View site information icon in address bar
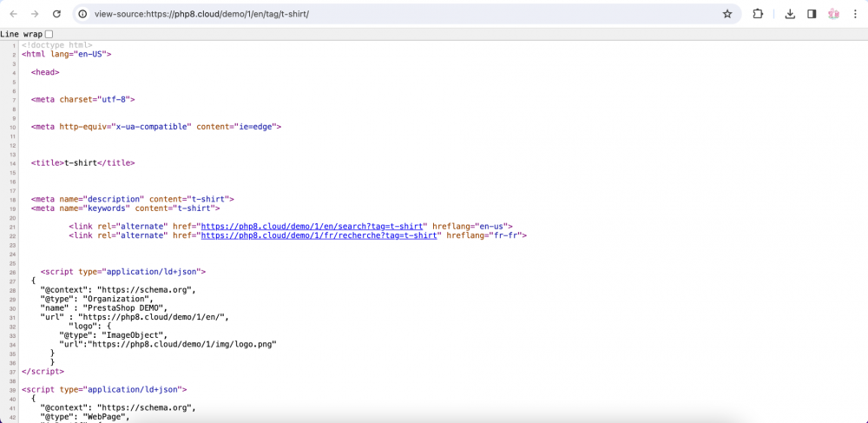 [83, 14]
